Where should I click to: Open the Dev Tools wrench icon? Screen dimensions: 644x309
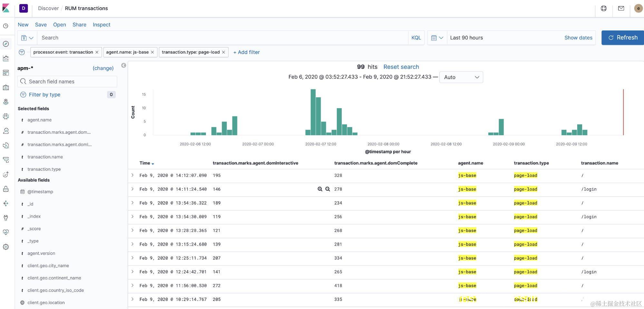click(x=6, y=218)
